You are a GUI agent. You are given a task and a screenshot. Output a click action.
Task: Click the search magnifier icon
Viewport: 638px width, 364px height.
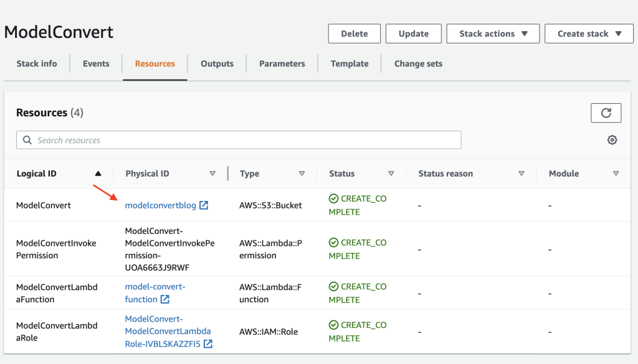27,140
